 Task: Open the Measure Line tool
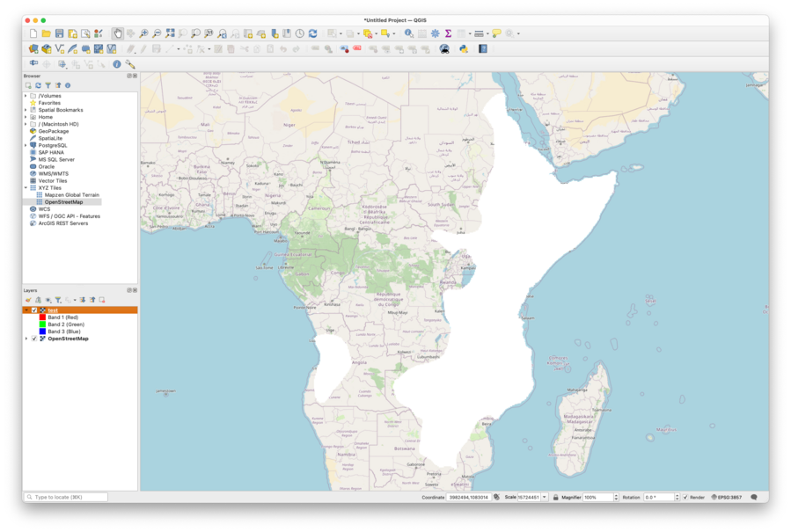coord(480,33)
